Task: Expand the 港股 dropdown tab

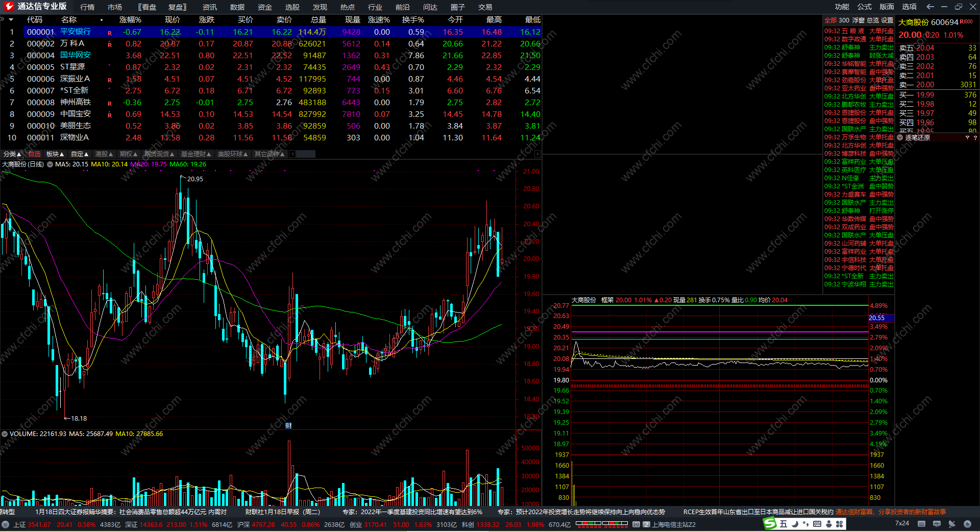Action: (104, 154)
